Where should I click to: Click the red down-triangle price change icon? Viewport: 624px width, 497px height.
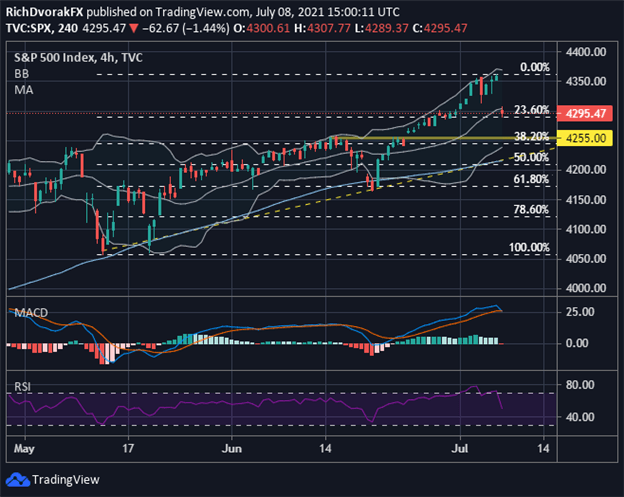(134, 28)
